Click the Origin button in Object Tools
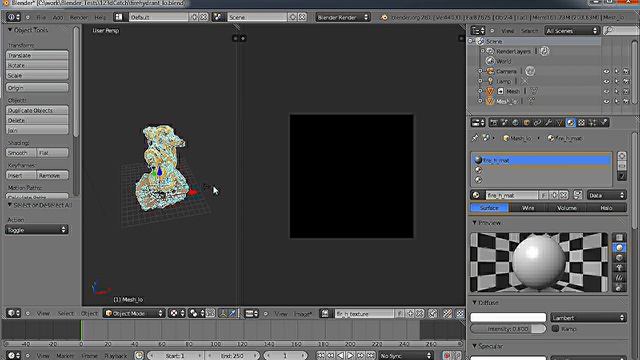640x360 pixels. pos(37,88)
